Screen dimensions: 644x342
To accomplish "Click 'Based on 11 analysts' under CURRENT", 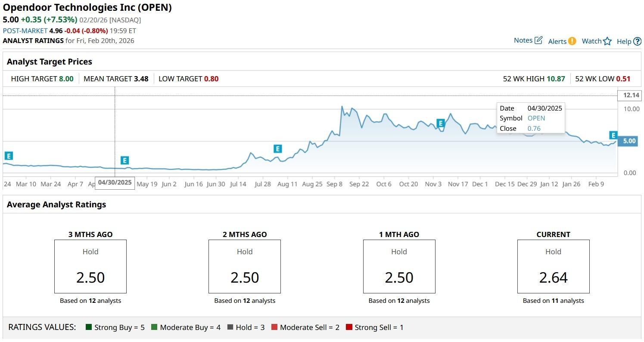I will [554, 301].
